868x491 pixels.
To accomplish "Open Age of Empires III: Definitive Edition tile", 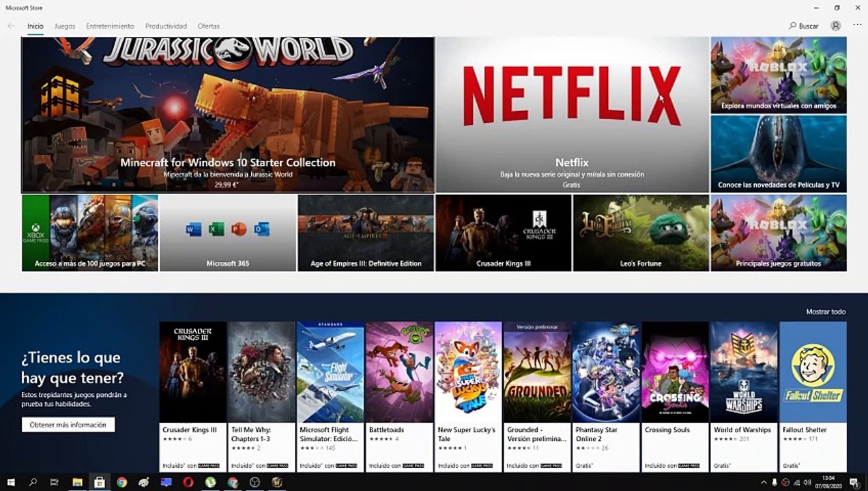I will click(x=366, y=233).
